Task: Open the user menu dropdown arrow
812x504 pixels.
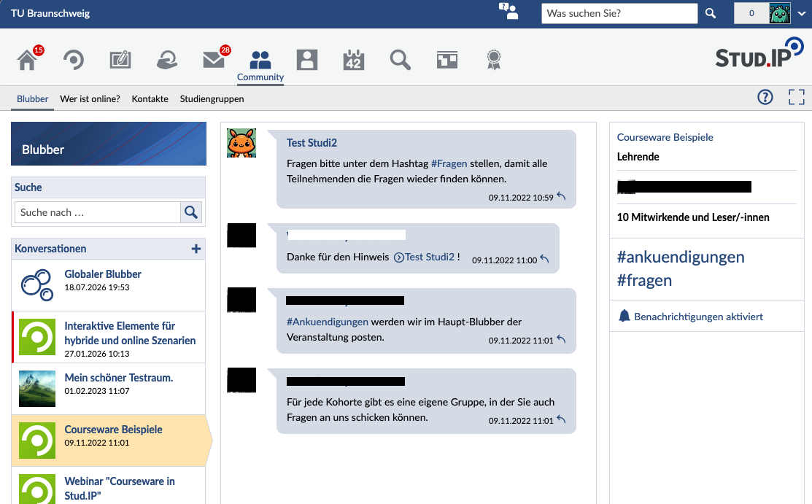Action: coord(802,14)
